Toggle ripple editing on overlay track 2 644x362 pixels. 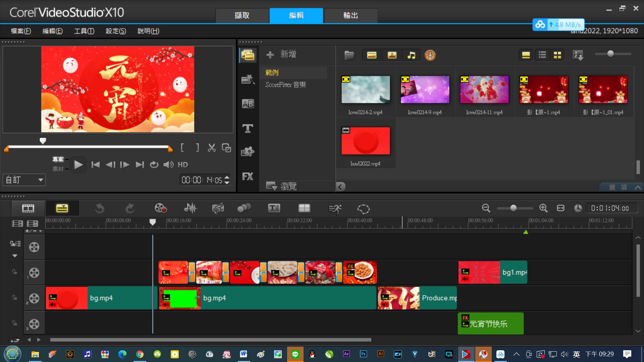[14, 298]
